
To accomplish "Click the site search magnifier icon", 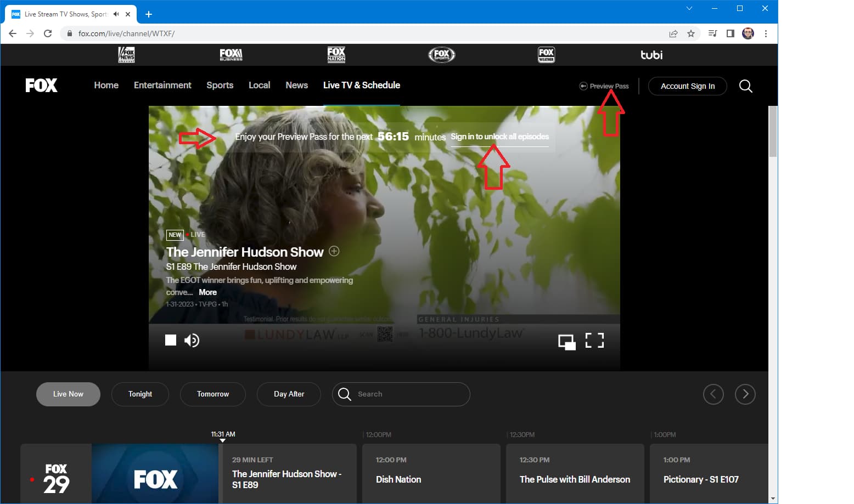I will tap(745, 86).
